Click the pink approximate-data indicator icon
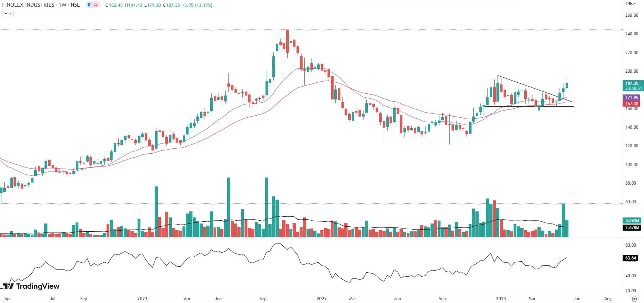 [x=96, y=5]
